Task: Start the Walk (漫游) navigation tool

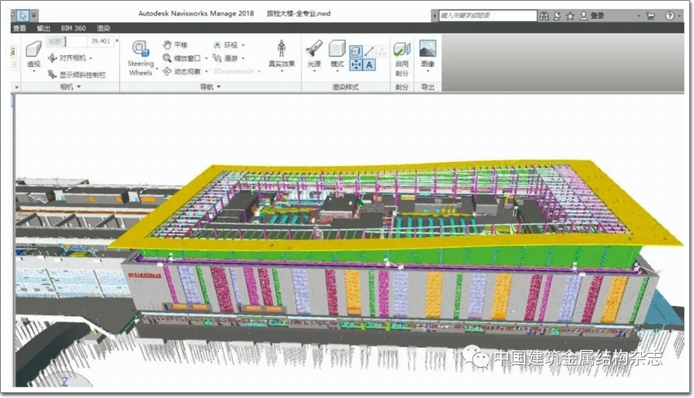Action: coord(226,58)
